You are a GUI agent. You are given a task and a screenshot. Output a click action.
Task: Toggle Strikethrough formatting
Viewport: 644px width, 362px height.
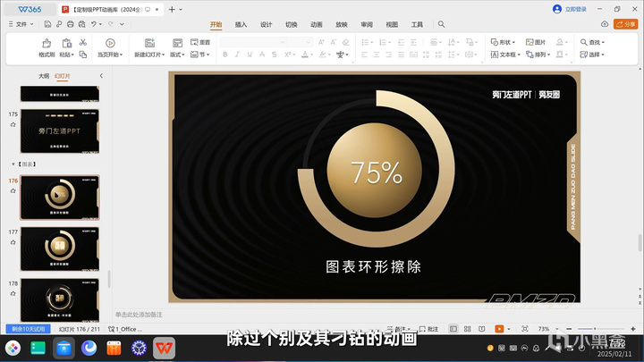[x=262, y=55]
